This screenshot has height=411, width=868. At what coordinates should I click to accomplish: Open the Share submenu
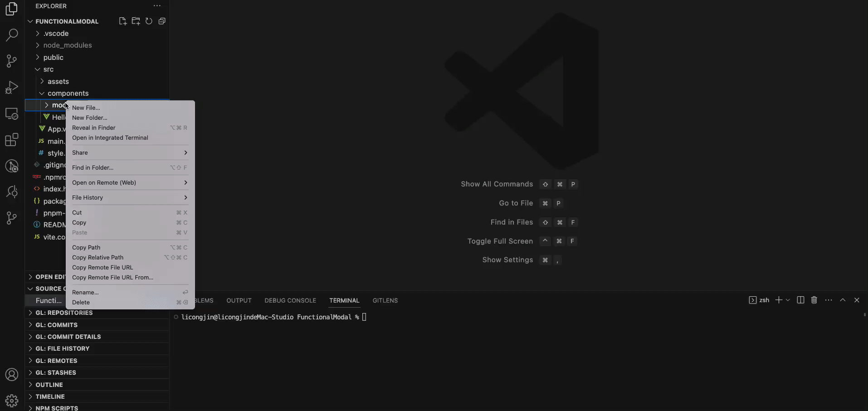(130, 152)
